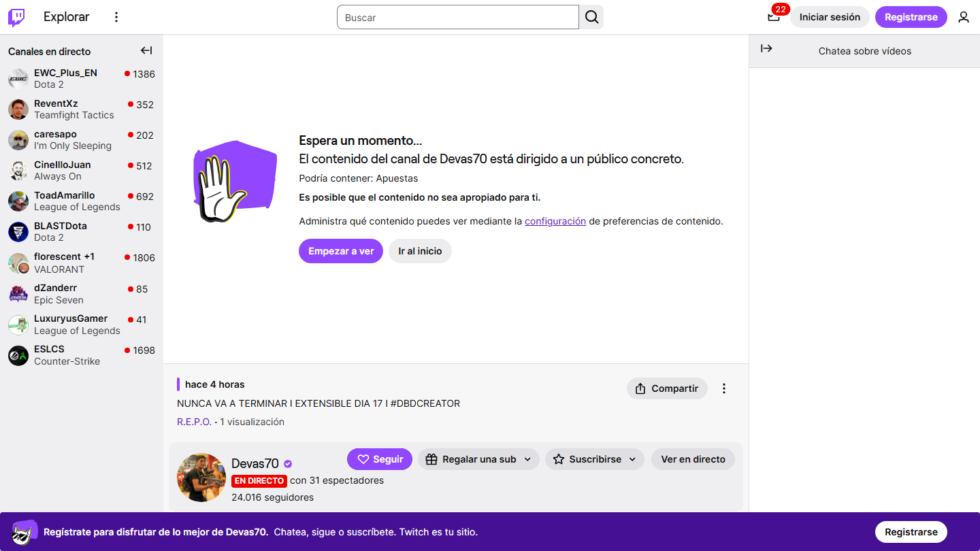
Task: Click EWC_Plus_EN channel avatar
Action: coord(18,79)
